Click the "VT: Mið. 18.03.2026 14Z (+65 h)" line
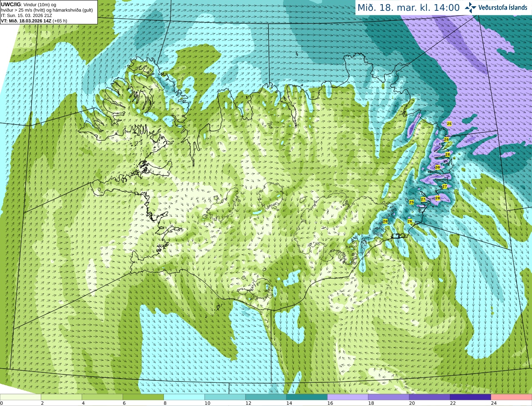The height and width of the screenshot is (406, 532). (x=34, y=21)
